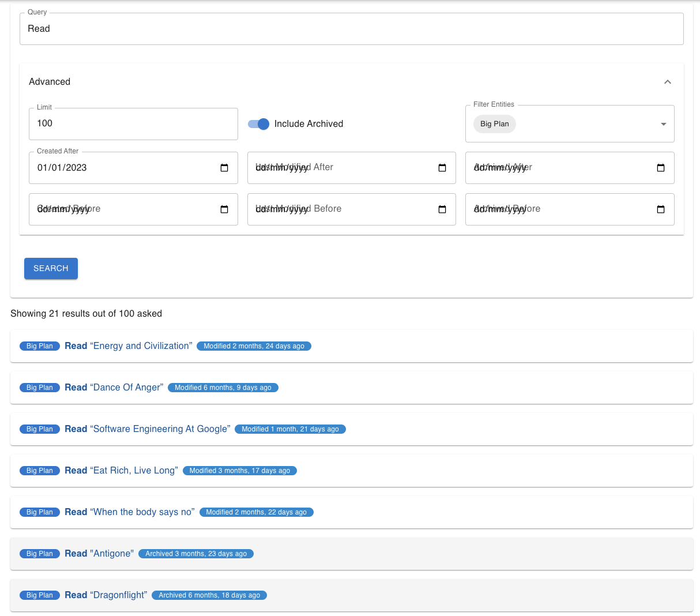Open the Filter Entities dropdown arrow
This screenshot has width=700, height=616.
pyautogui.click(x=663, y=124)
